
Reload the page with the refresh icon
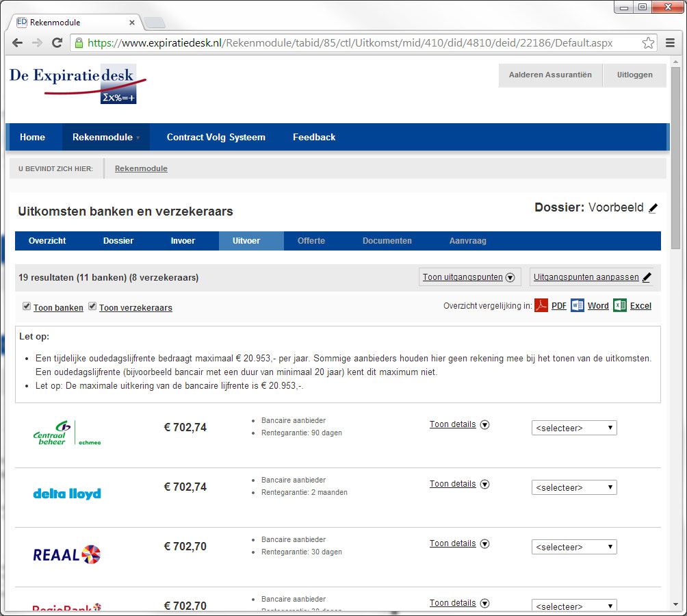(x=57, y=42)
